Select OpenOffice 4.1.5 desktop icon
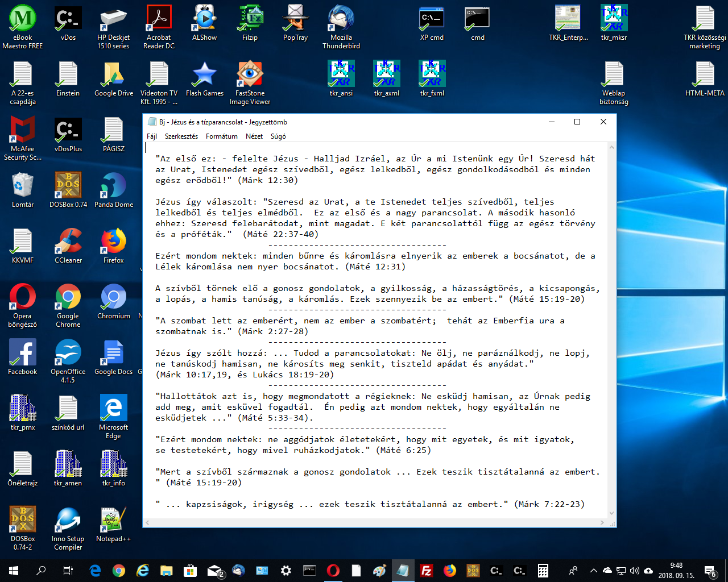Screen dimensions: 728x582 point(68,361)
